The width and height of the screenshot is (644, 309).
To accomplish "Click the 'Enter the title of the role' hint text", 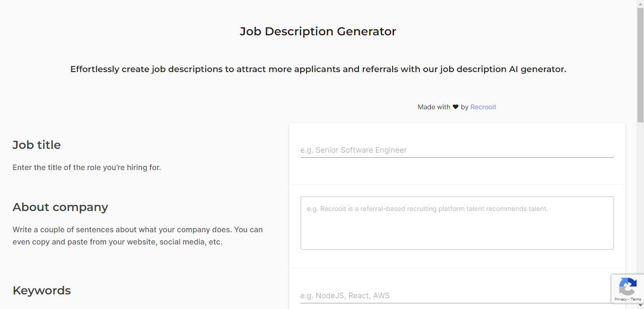I will (x=87, y=167).
